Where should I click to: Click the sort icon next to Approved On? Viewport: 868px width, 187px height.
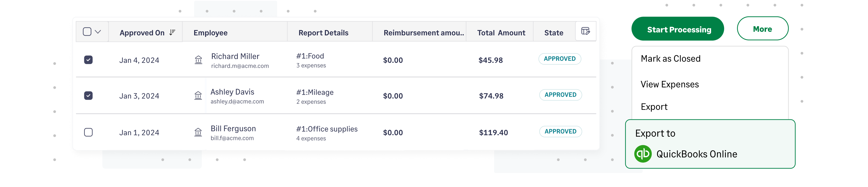[x=172, y=32]
